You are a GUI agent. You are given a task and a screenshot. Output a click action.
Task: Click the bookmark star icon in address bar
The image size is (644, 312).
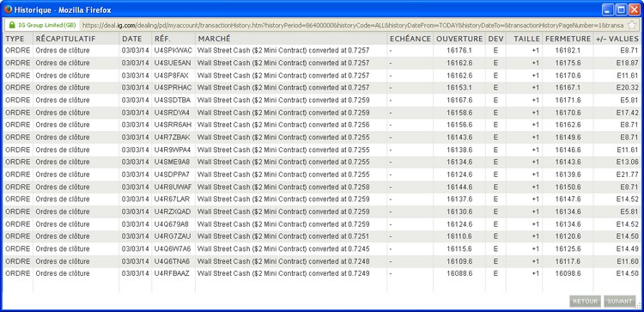[632, 25]
